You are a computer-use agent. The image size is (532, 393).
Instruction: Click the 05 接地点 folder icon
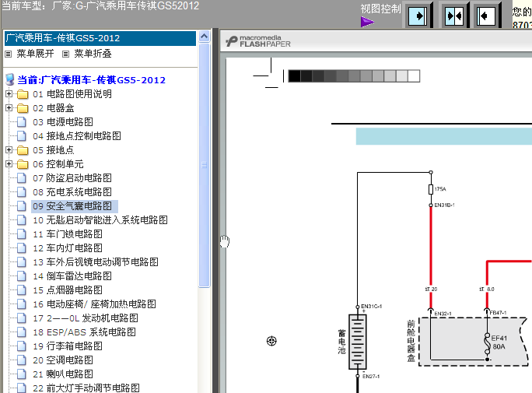tap(23, 150)
